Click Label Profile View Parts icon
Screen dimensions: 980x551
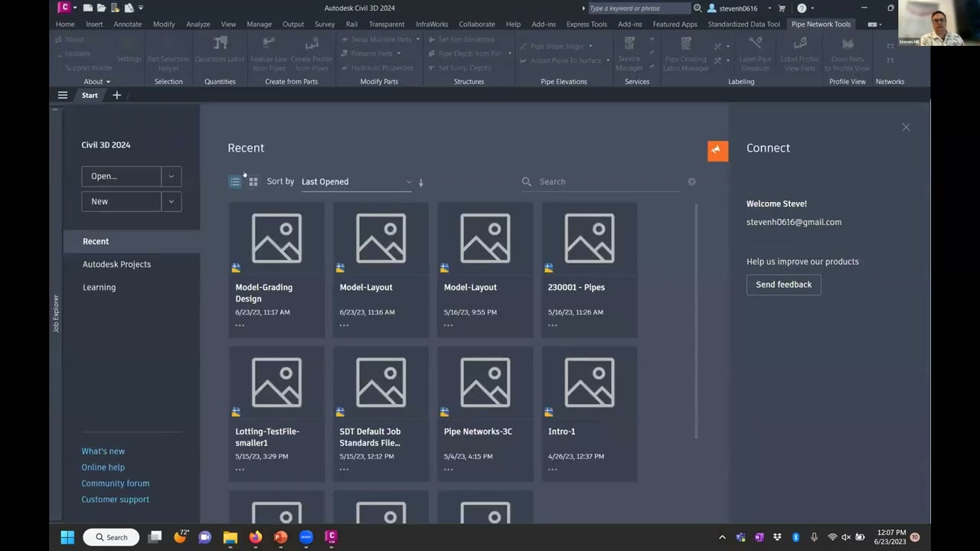coord(799,53)
